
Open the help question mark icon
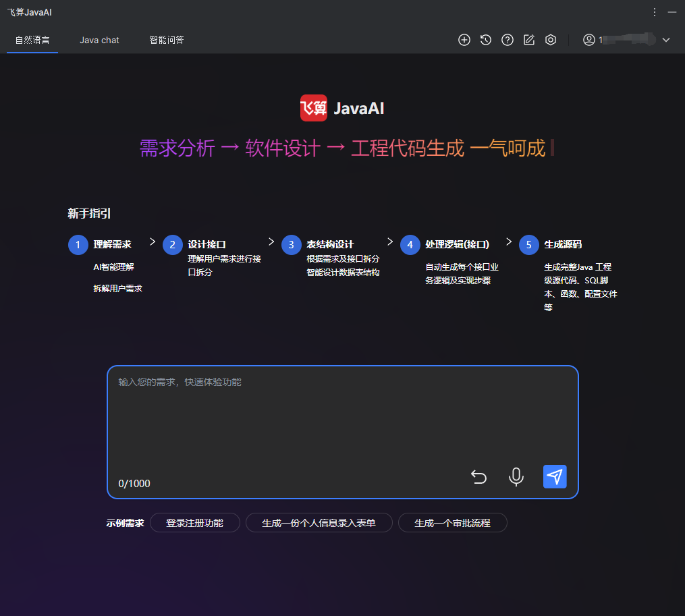pyautogui.click(x=508, y=40)
